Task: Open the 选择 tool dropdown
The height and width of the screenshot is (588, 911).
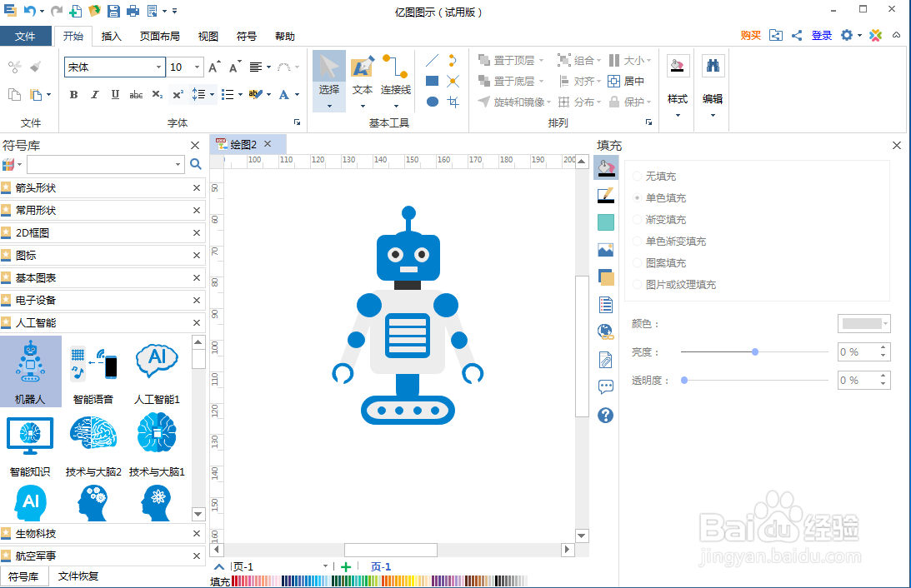Action: [x=329, y=106]
